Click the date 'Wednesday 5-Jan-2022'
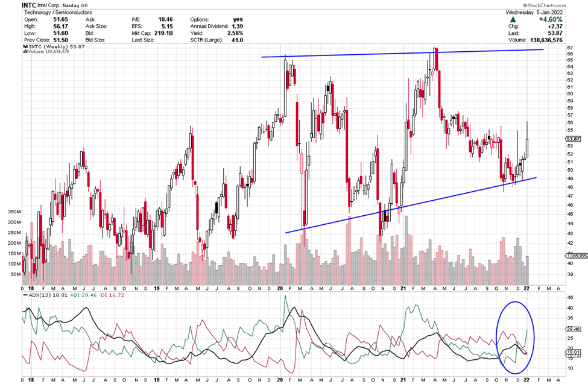Viewport: 588px width, 384px height. coord(534,13)
